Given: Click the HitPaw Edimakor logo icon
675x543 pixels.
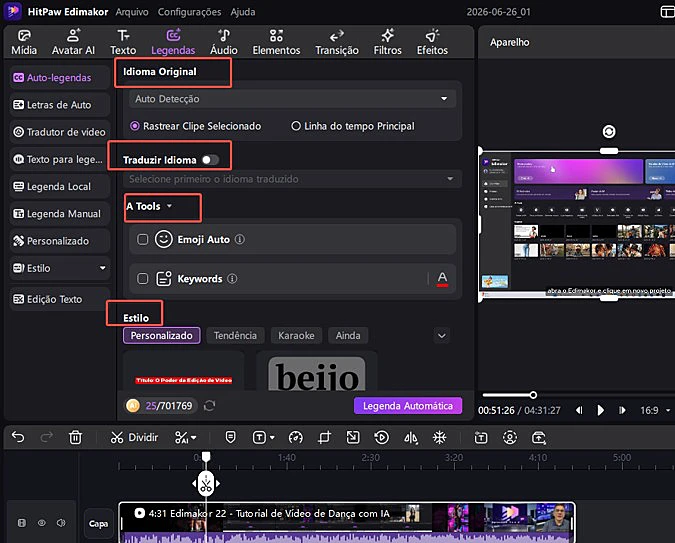Looking at the screenshot, I should tap(13, 11).
